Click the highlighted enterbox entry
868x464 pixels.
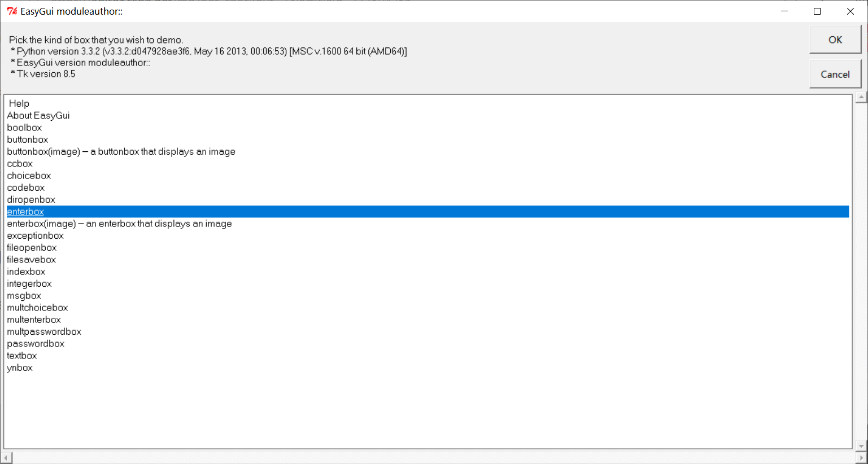point(25,211)
